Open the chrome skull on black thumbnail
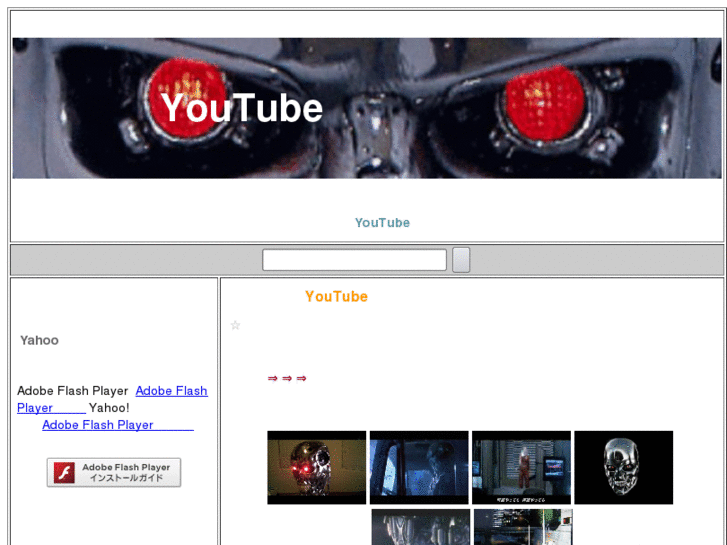Screen dimensions: 727x545 pos(624,468)
